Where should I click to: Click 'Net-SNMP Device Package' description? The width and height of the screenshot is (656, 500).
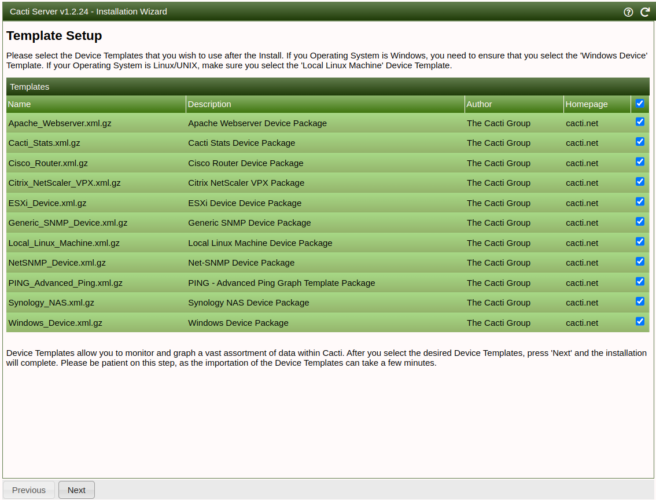241,263
